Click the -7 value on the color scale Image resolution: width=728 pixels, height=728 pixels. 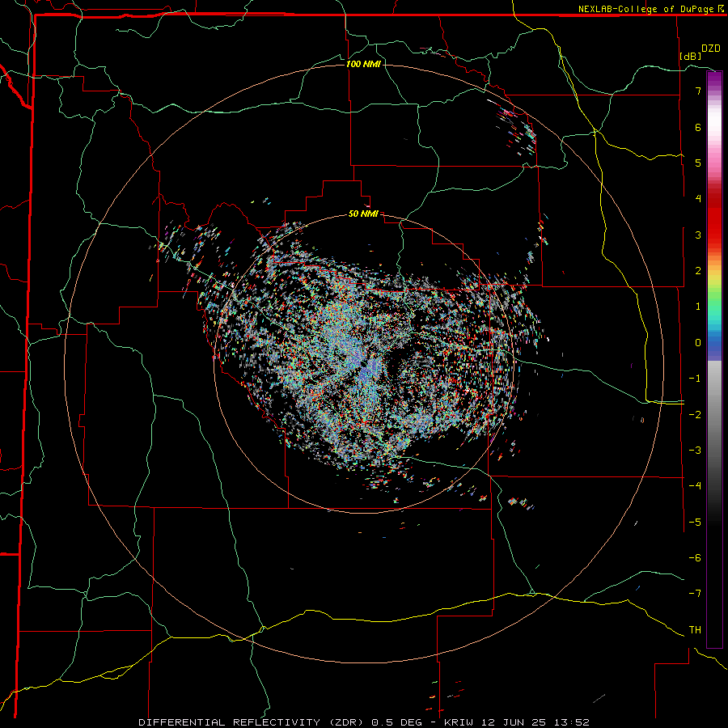pos(695,594)
